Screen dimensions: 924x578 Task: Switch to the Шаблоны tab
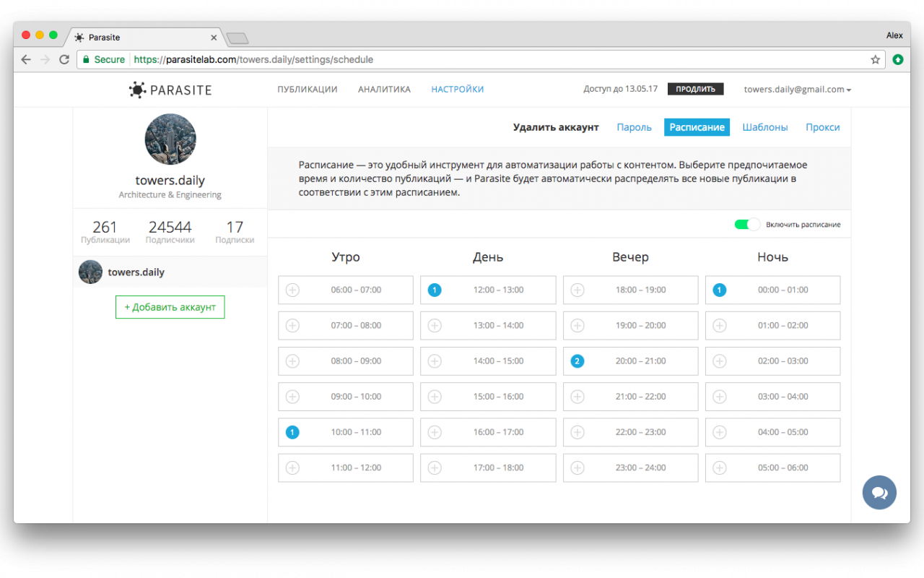[765, 127]
